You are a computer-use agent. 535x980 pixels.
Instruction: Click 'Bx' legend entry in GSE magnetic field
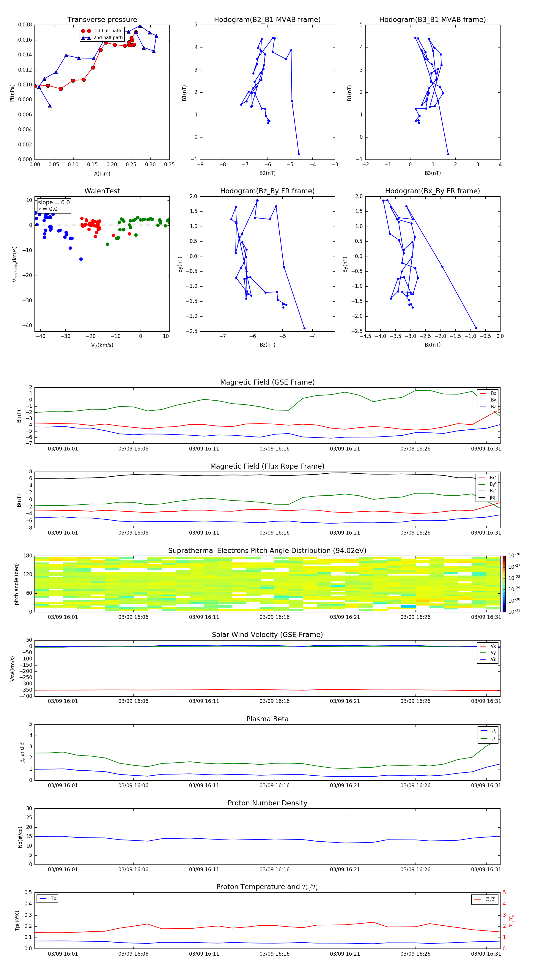(488, 393)
